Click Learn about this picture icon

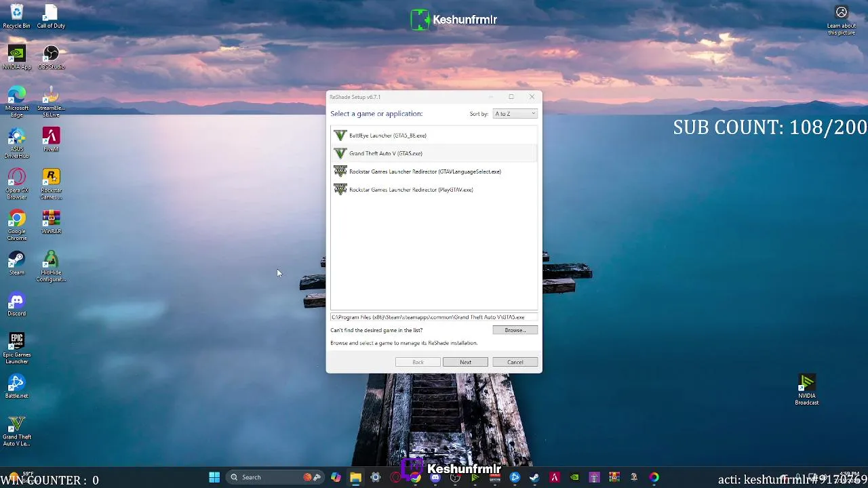841,20
